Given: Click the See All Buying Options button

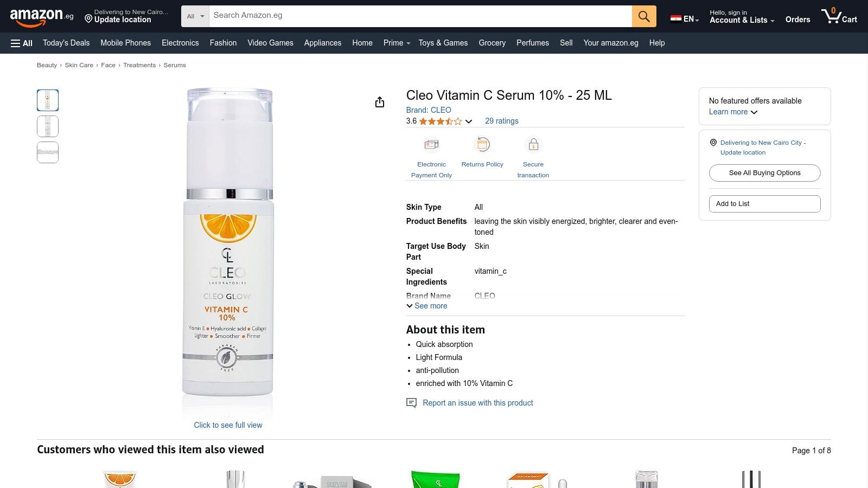Looking at the screenshot, I should (x=765, y=173).
